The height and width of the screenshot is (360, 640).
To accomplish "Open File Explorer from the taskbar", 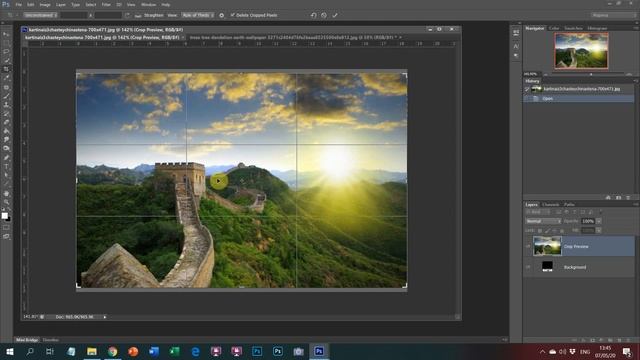I will (x=92, y=351).
